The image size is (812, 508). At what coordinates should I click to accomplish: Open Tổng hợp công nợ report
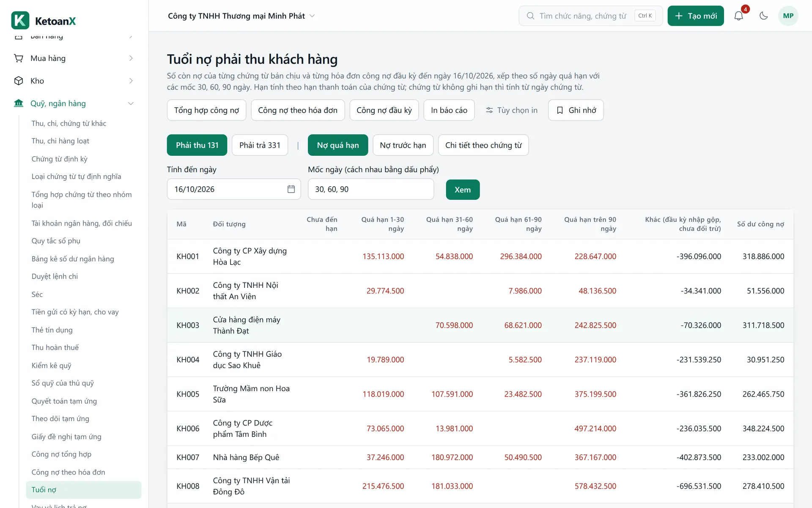[x=206, y=110]
